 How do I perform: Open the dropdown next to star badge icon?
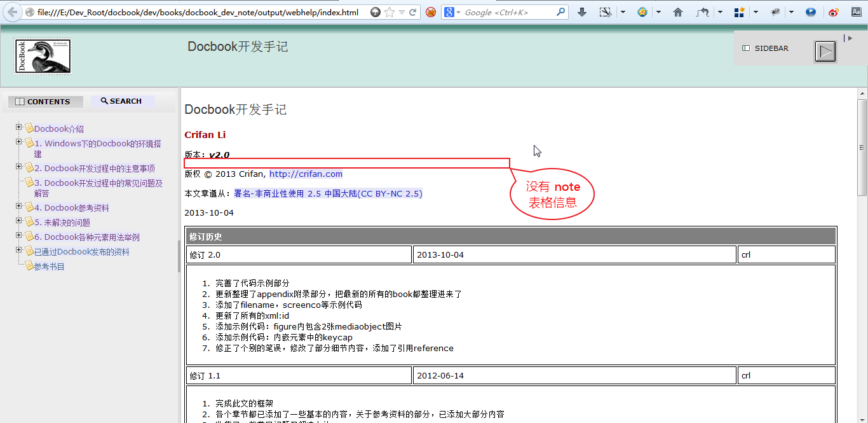pos(658,12)
